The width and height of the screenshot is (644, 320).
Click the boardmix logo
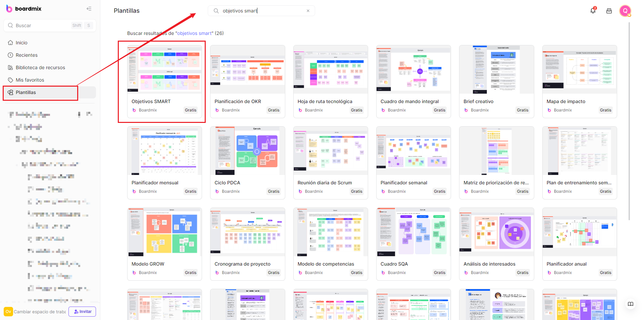(x=24, y=9)
